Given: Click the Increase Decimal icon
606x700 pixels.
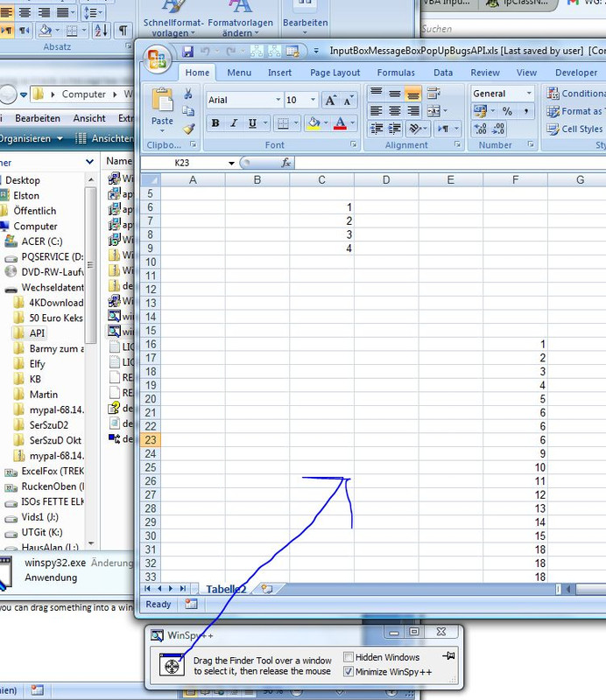Looking at the screenshot, I should pos(481,129).
